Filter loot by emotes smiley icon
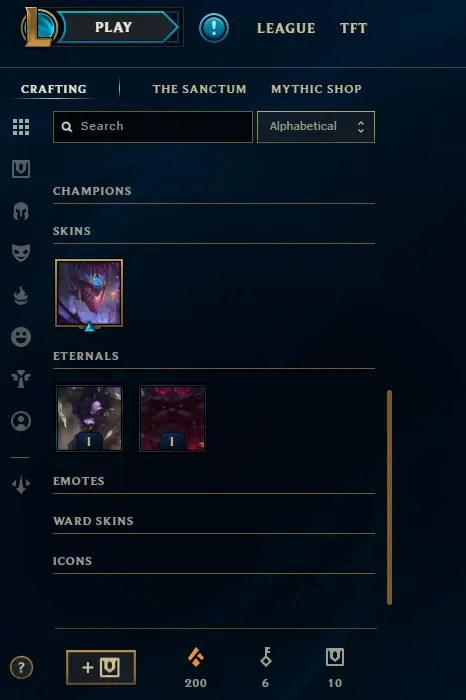The width and height of the screenshot is (466, 700). [21, 337]
